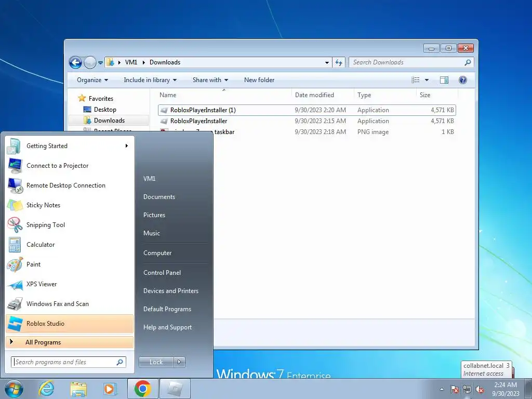
Task: Open Remote Desktop Connection
Action: [70, 185]
